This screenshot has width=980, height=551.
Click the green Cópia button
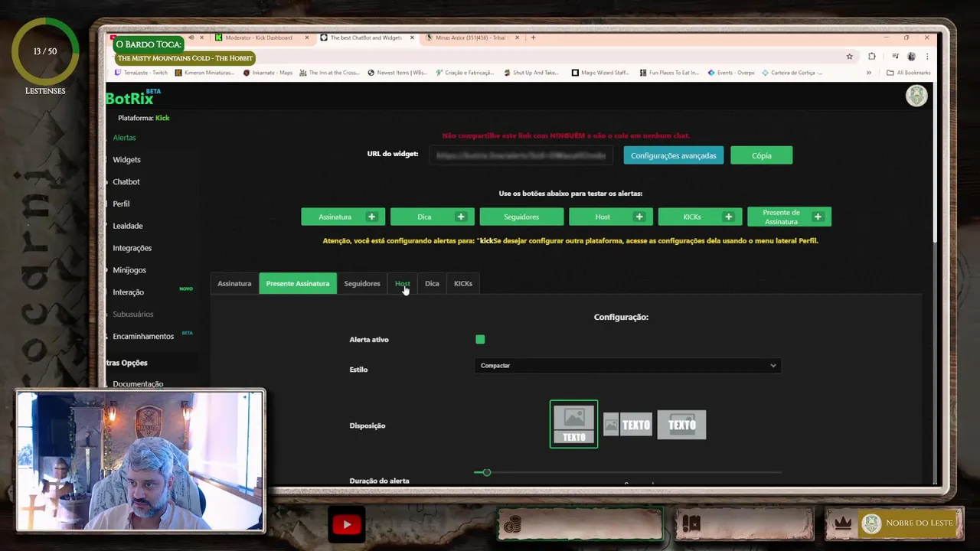762,155
